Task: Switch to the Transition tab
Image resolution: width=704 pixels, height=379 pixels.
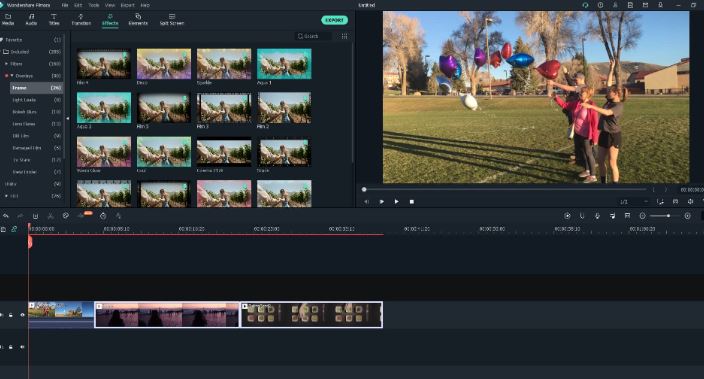Action: pos(81,19)
